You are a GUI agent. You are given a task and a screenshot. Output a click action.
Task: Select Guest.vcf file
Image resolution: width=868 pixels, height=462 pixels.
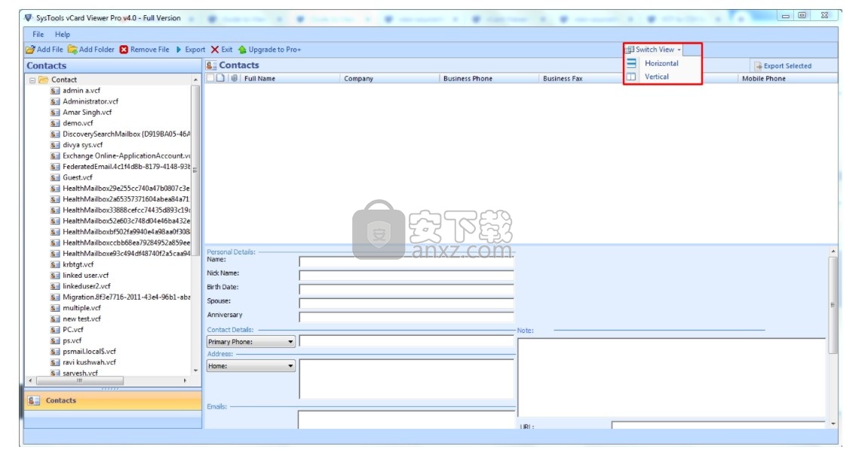point(78,177)
